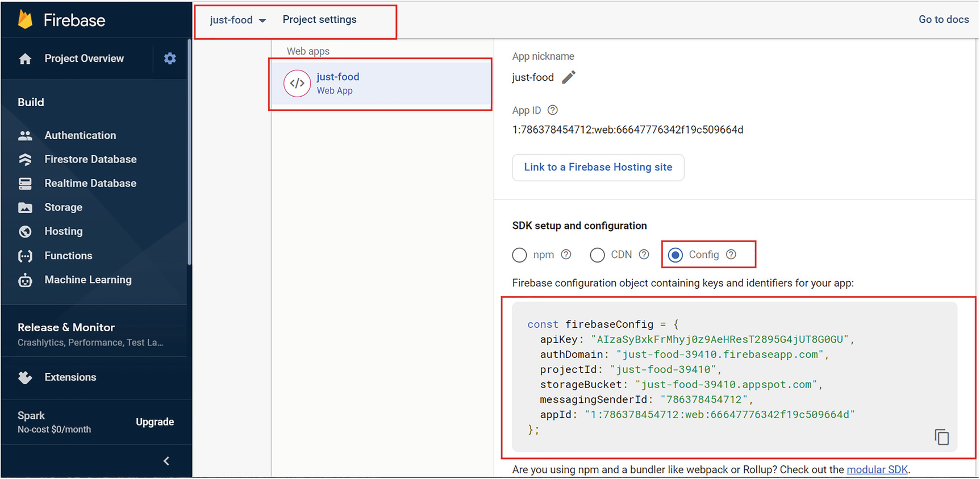Click the help icon beside Config
The image size is (980, 479).
click(731, 255)
